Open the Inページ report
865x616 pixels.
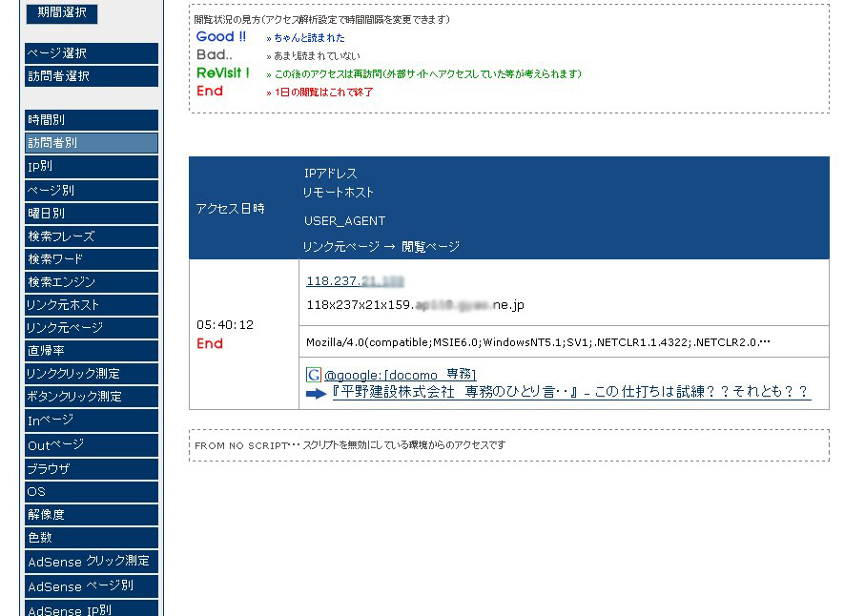[92, 421]
